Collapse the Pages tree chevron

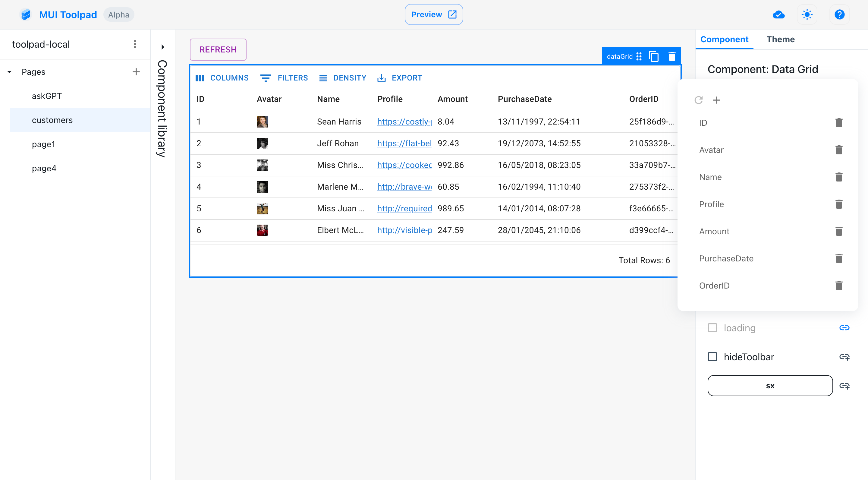9,72
